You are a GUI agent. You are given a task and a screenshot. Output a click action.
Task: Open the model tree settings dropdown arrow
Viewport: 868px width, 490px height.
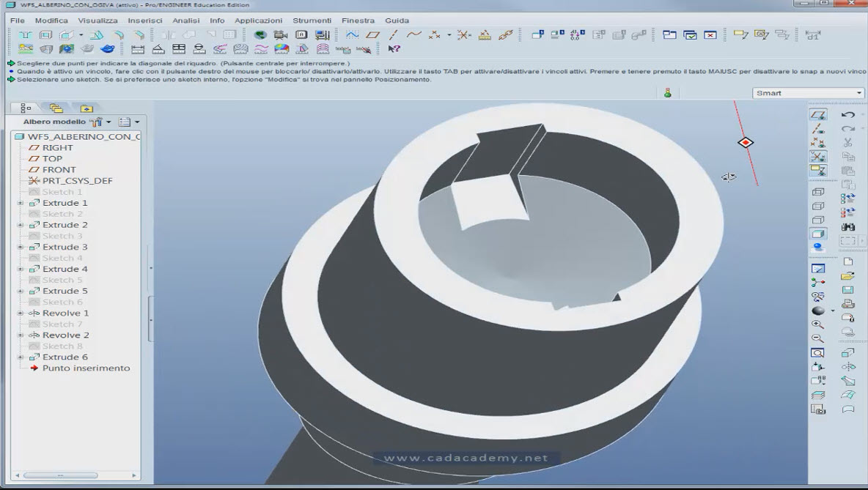[108, 122]
